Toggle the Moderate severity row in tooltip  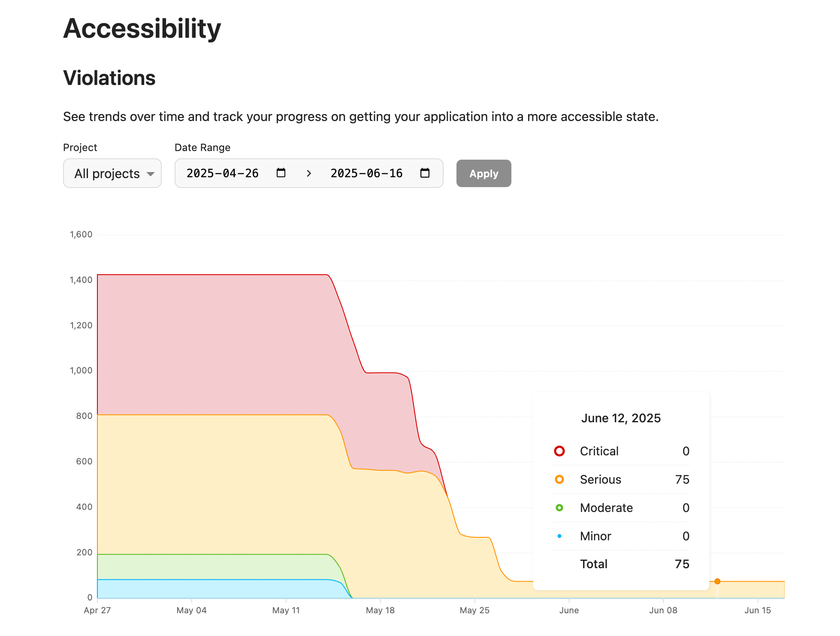coord(621,508)
